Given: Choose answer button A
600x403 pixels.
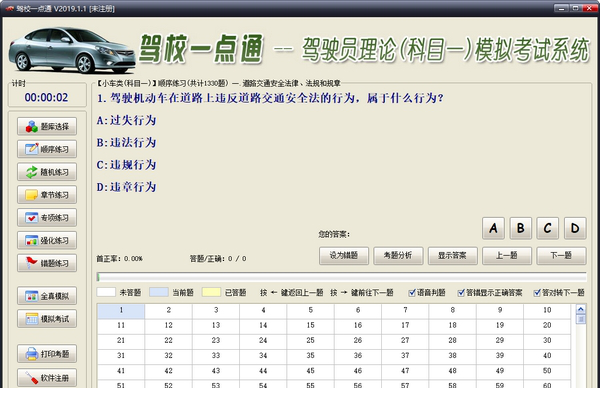Looking at the screenshot, I should coord(493,228).
